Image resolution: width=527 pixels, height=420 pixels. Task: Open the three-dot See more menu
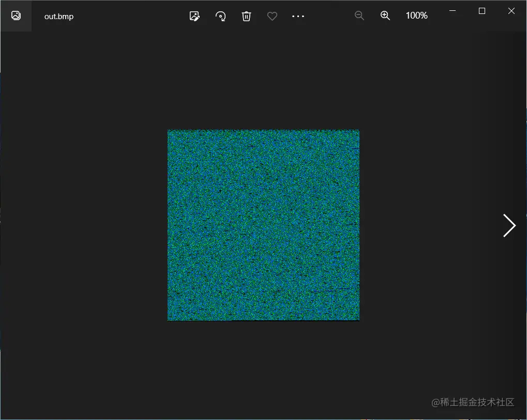[x=298, y=16]
